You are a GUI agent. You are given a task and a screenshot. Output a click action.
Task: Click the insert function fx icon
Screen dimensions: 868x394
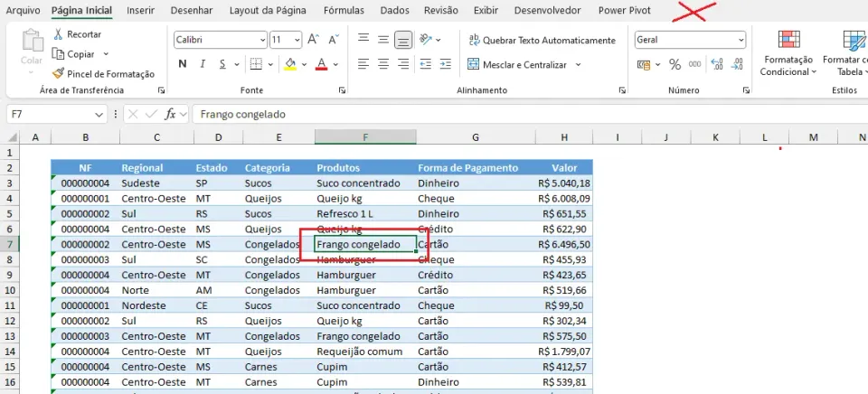[x=171, y=114]
